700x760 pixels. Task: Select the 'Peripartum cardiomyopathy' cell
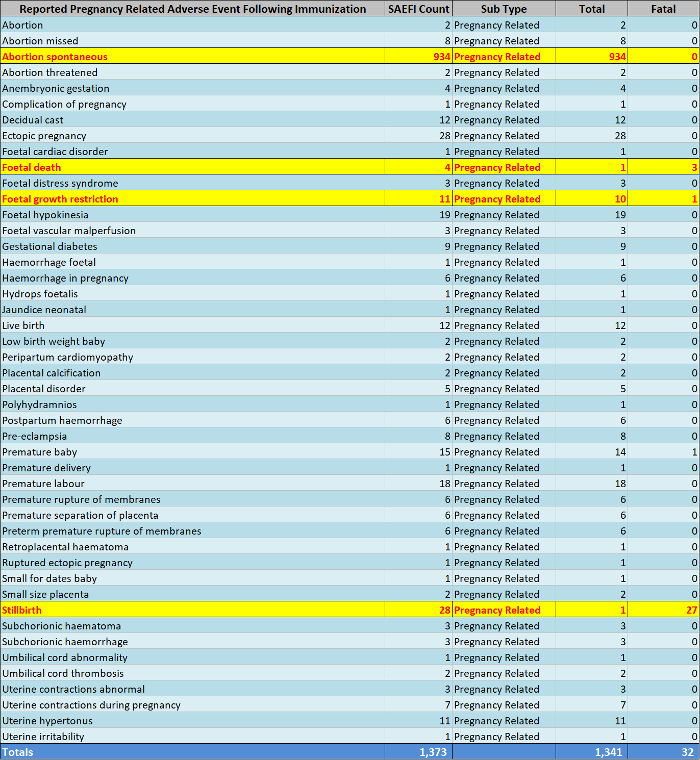click(192, 357)
